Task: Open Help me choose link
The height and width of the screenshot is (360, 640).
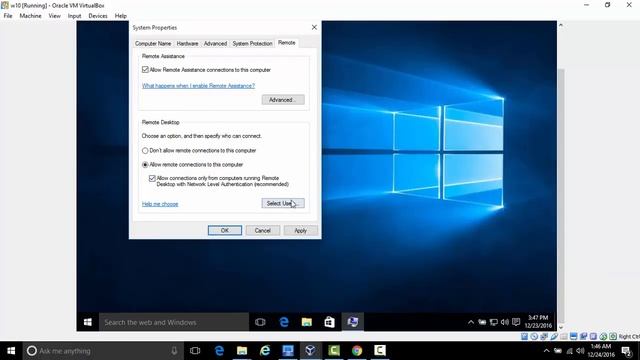Action: click(160, 204)
